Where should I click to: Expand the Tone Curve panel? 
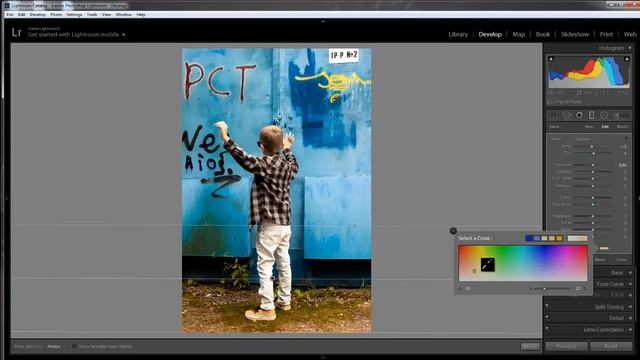630,284
